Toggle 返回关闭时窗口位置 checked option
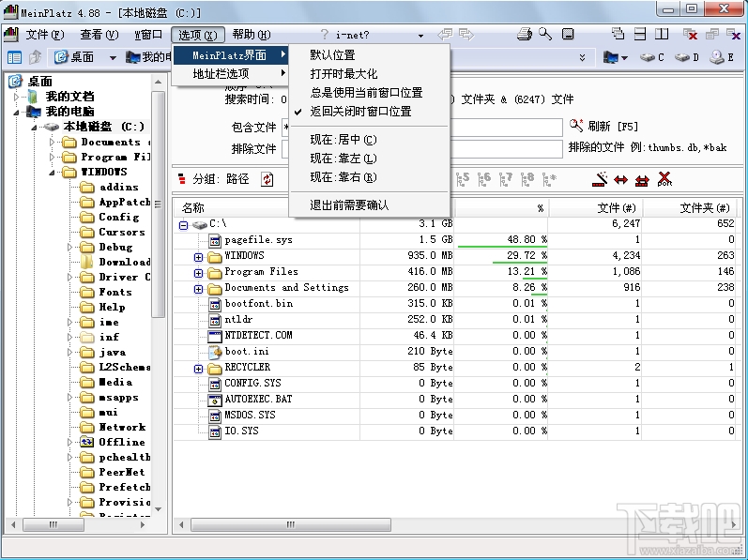This screenshot has height=560, width=748. pyautogui.click(x=369, y=112)
